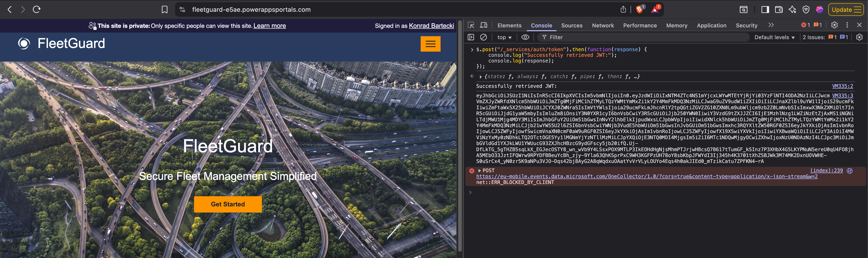Open the VM335:3 source link
The image size is (868, 258).
[842, 96]
